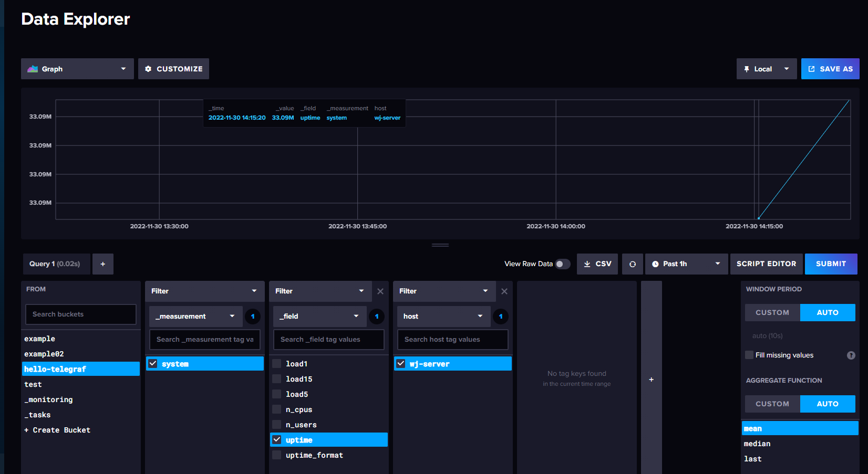
Task: Open the Filter mode dropdown above host
Action: (x=445, y=291)
